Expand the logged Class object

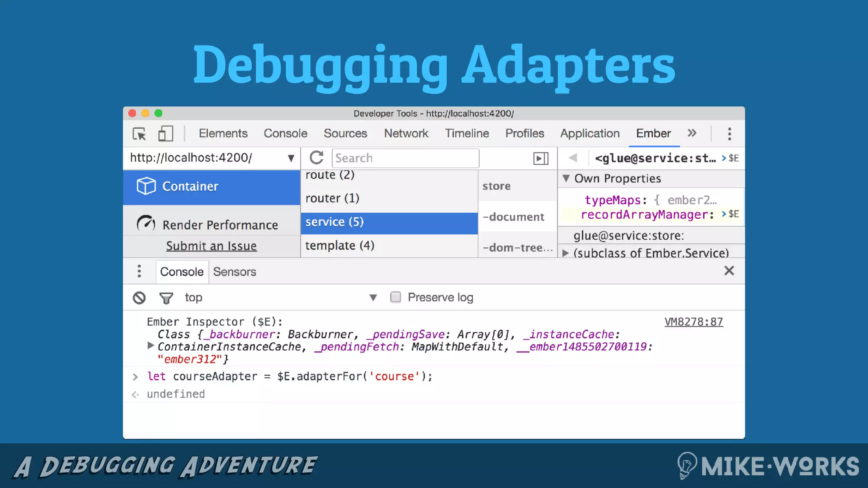[150, 346]
